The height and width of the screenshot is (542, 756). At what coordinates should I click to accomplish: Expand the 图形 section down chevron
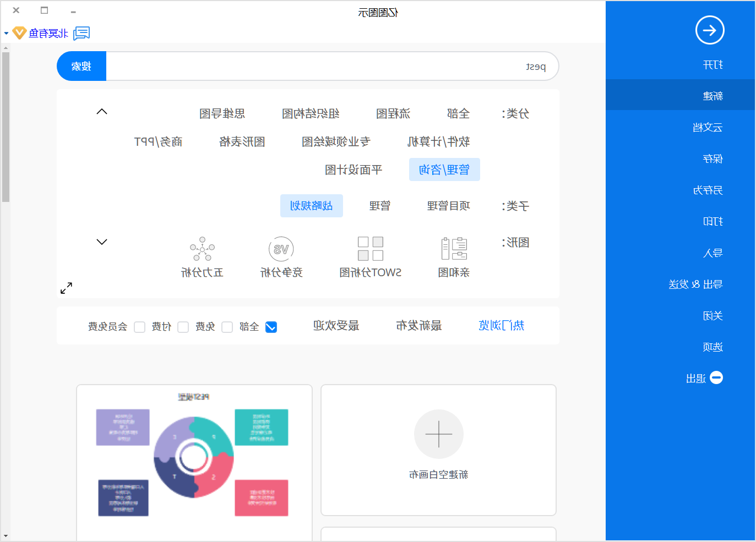102,242
